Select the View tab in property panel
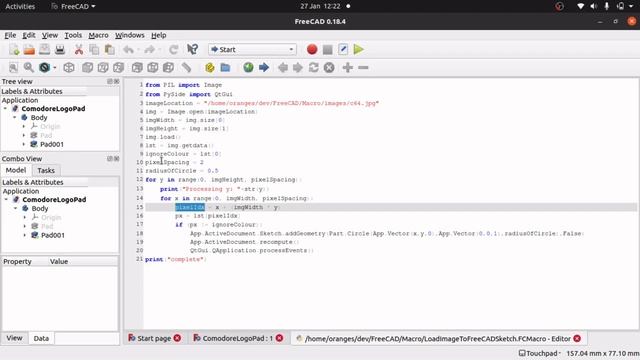Image resolution: width=640 pixels, height=360 pixels. (14, 338)
